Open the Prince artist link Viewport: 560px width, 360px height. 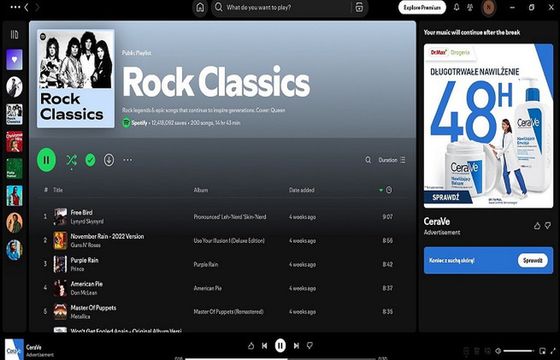(x=77, y=269)
